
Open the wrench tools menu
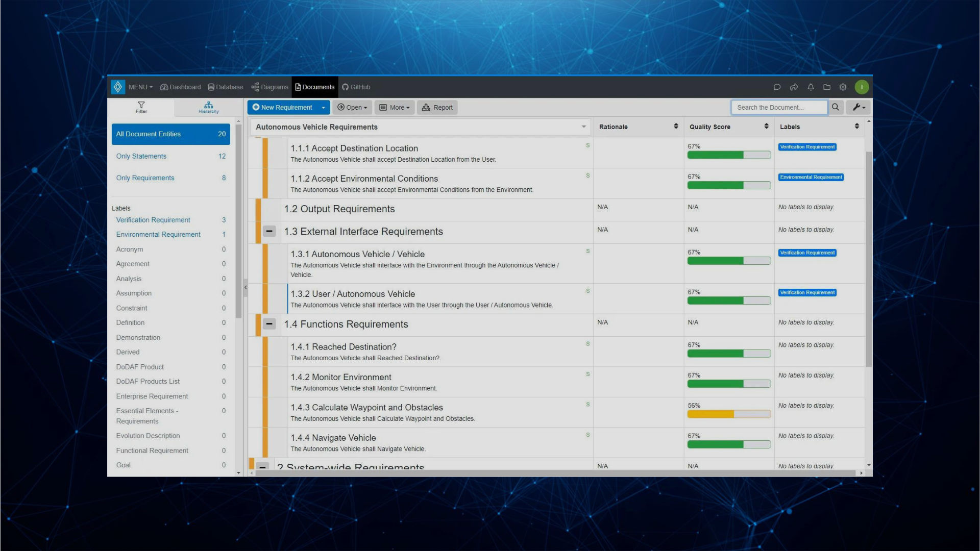[858, 107]
